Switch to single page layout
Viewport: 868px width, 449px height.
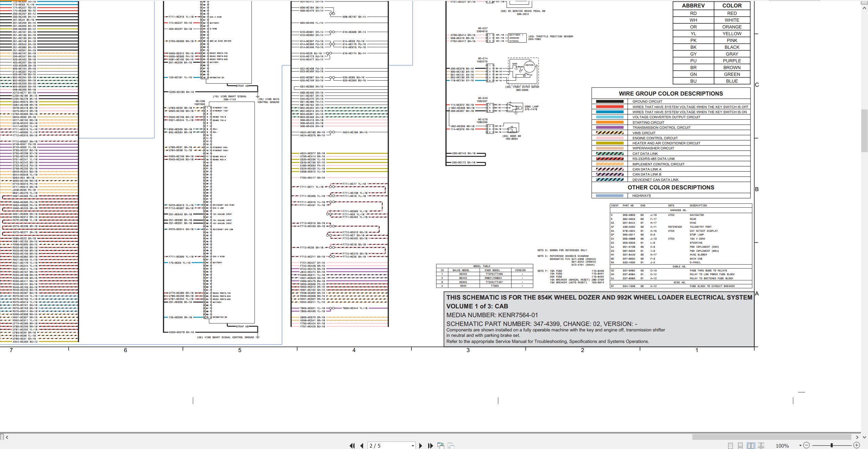click(x=730, y=446)
